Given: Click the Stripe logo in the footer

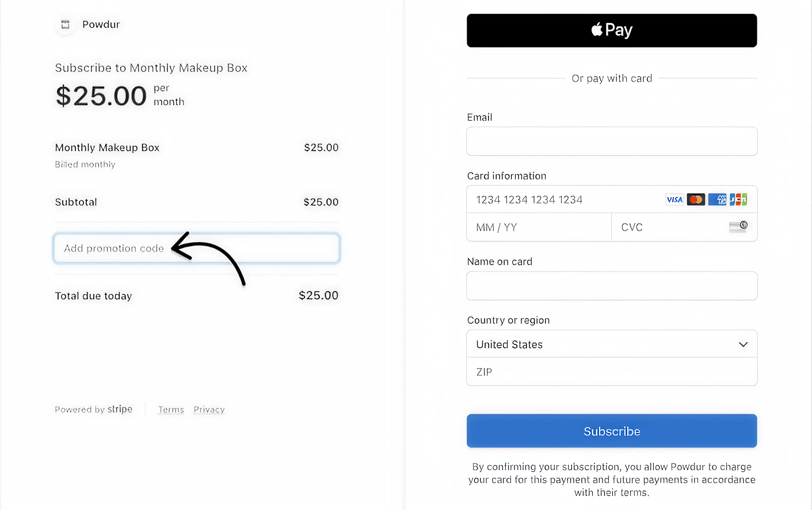Looking at the screenshot, I should pos(120,409).
